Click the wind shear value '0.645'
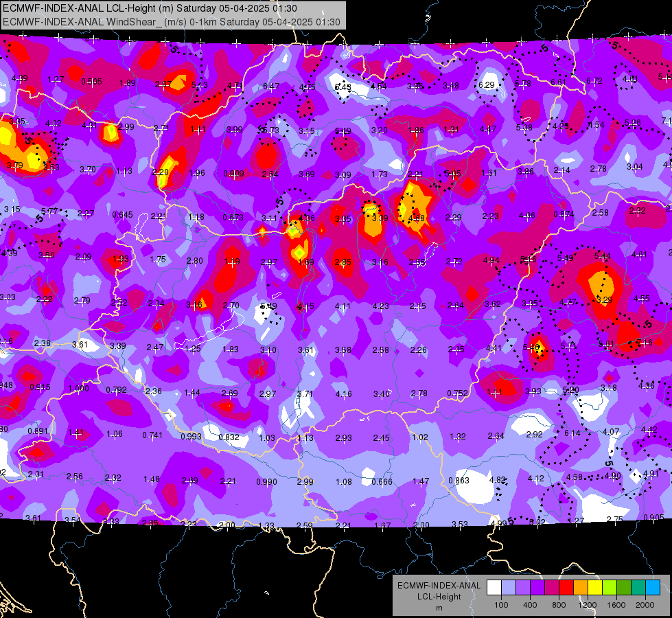 (x=123, y=214)
